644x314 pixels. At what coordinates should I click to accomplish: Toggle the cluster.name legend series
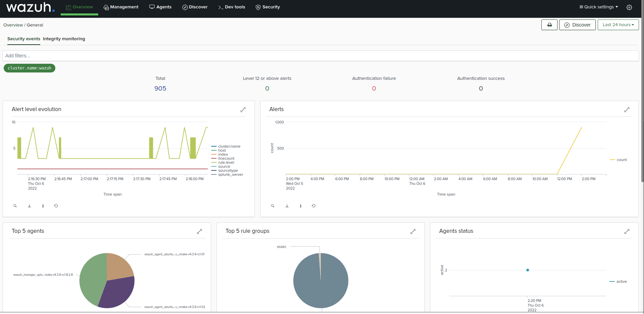point(226,147)
